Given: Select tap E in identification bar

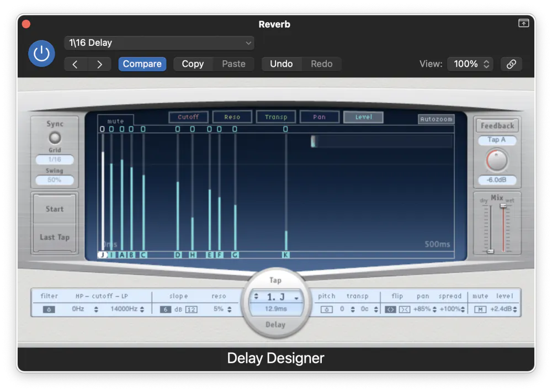Looking at the screenshot, I should 209,255.
